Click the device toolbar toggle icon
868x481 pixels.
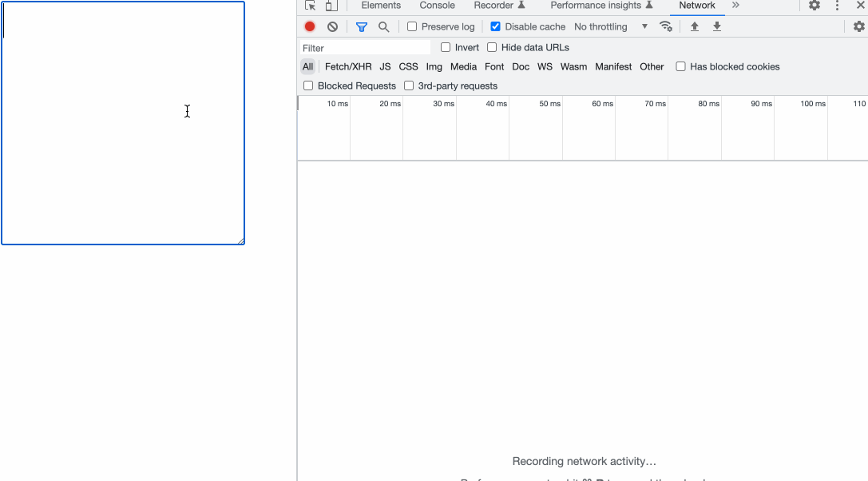coord(331,6)
